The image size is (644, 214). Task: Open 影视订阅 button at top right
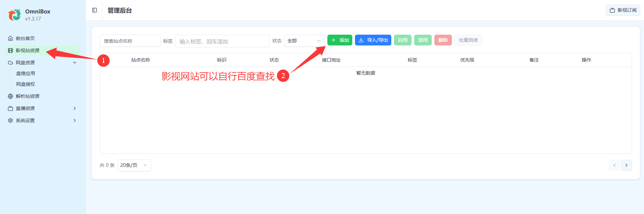(623, 10)
